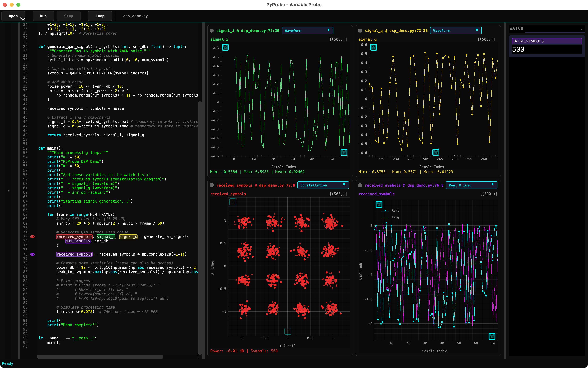Select the dsp_demo.py file tab
The image size is (588, 368).
click(135, 16)
